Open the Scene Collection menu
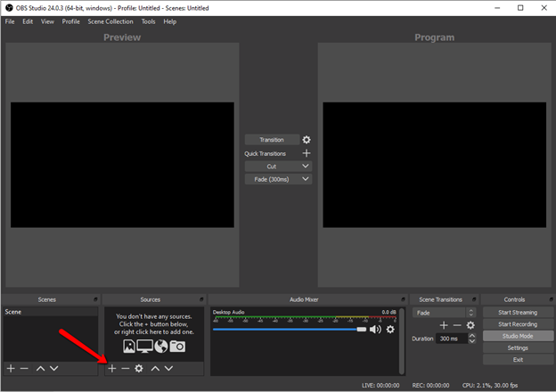556x392 pixels. point(110,21)
